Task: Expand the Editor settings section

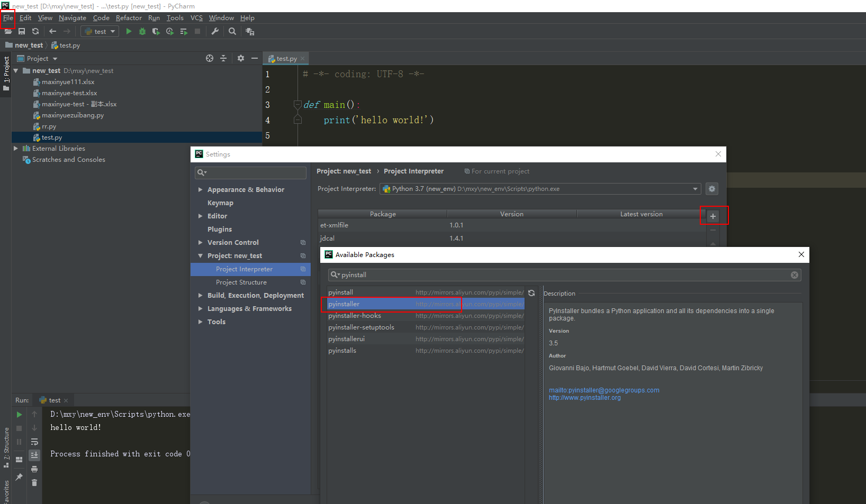Action: (201, 216)
